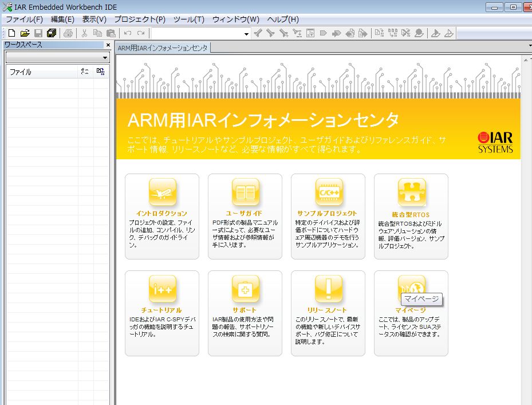The width and height of the screenshot is (532, 405).
Task: Click the Download and Debug icon
Action: pyautogui.click(x=436, y=33)
